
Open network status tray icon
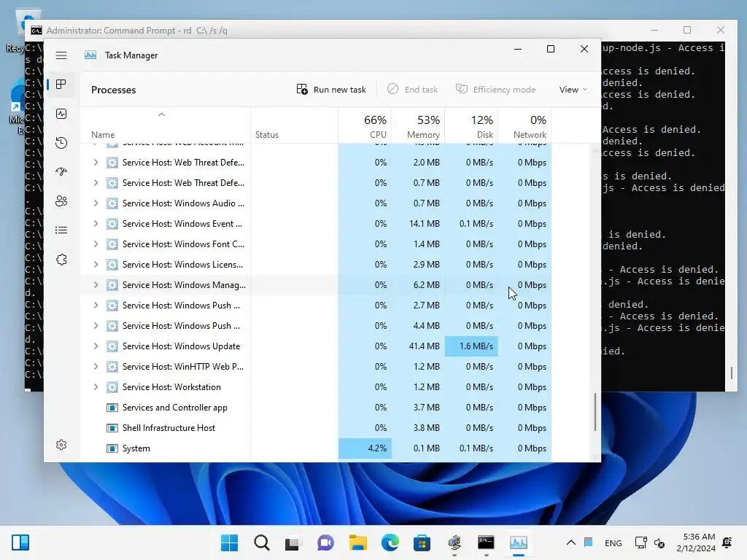pos(640,542)
